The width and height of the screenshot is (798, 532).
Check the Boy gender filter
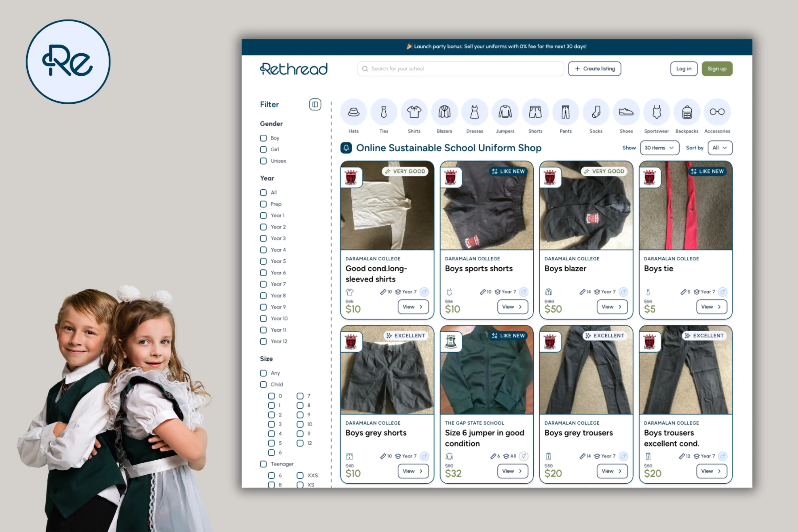(x=263, y=138)
